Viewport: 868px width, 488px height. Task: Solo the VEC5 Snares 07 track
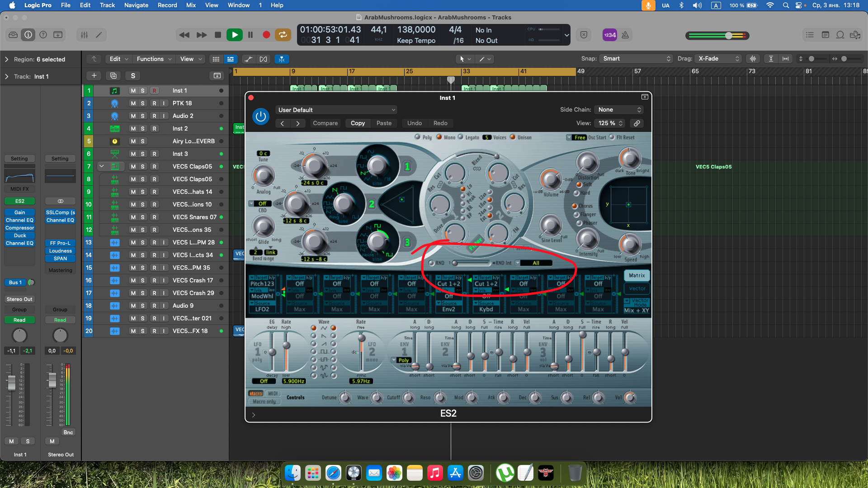tap(143, 217)
